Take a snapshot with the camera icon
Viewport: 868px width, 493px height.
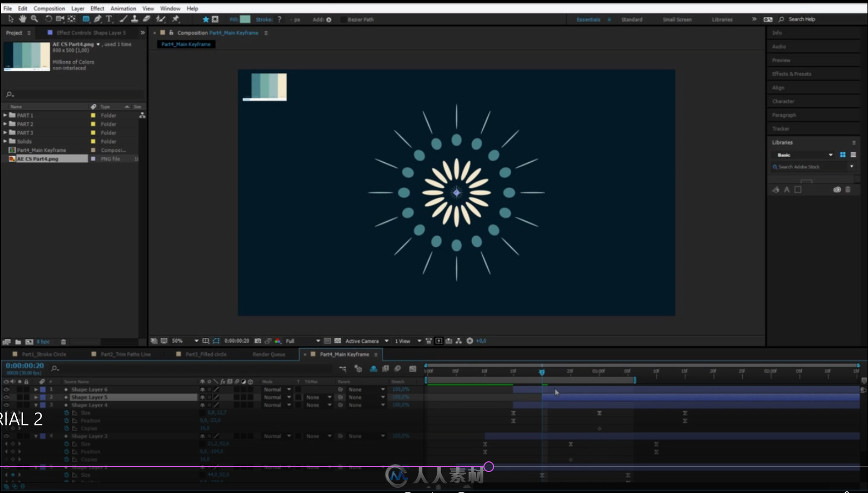(258, 341)
